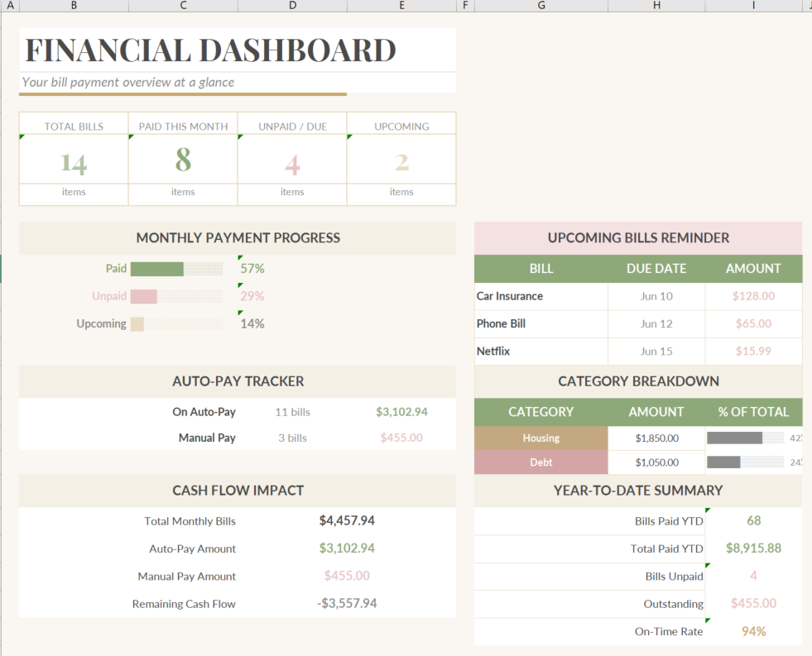Click the % OF TOTAL column header
The width and height of the screenshot is (812, 656).
pos(753,412)
